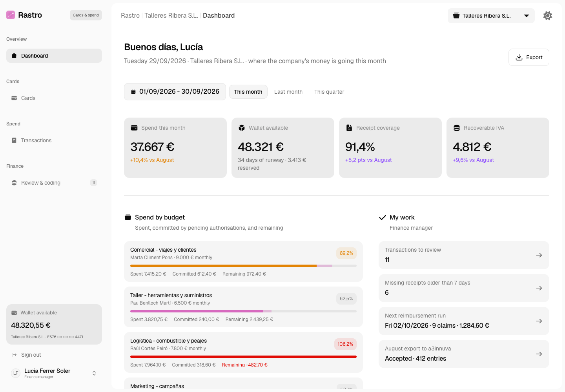Select the This month tab

pos(248,92)
